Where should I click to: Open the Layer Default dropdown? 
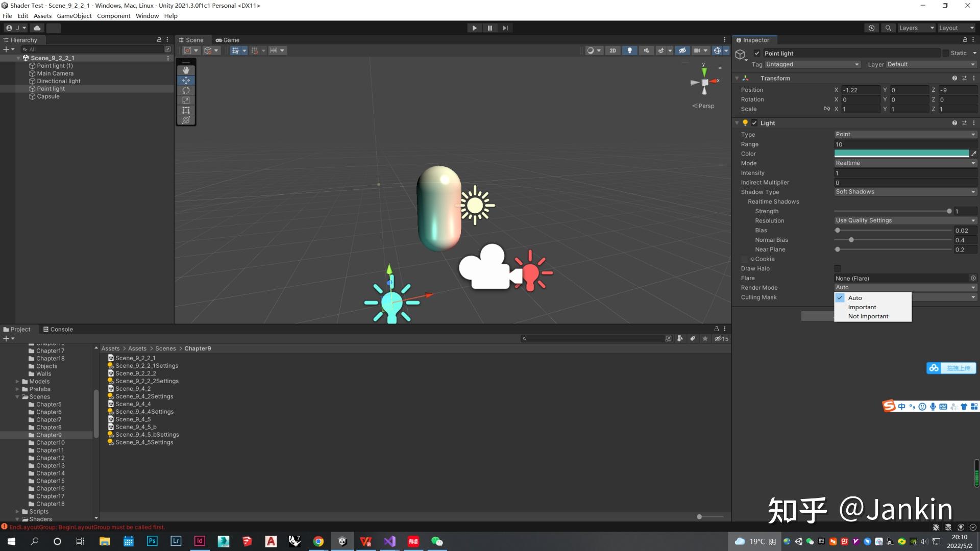click(930, 64)
